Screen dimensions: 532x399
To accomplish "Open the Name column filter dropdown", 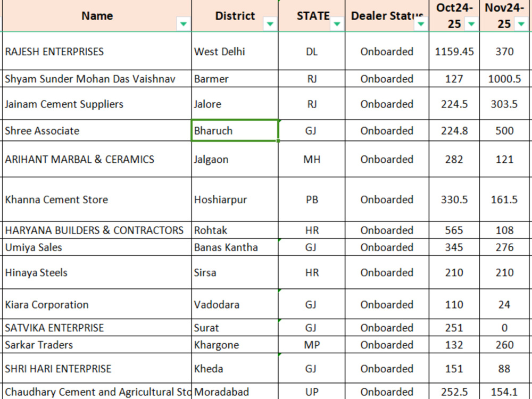I will [x=184, y=24].
